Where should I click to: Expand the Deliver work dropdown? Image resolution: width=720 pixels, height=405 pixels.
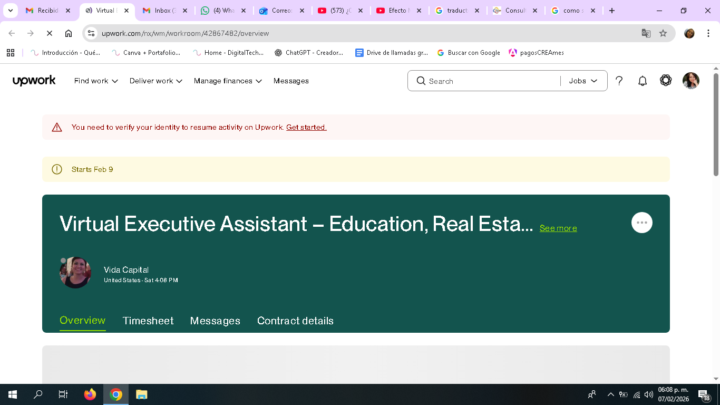pyautogui.click(x=155, y=81)
